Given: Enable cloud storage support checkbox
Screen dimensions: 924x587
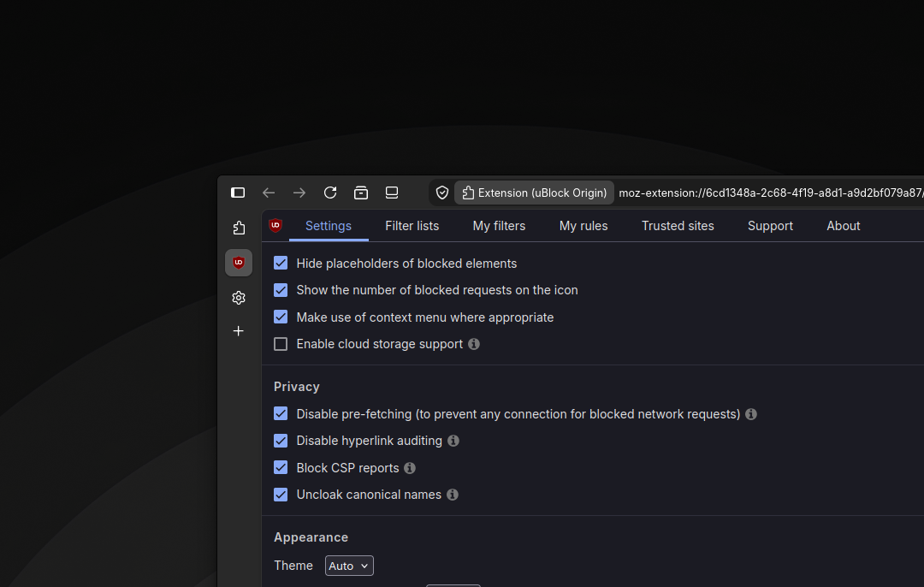Looking at the screenshot, I should (281, 344).
